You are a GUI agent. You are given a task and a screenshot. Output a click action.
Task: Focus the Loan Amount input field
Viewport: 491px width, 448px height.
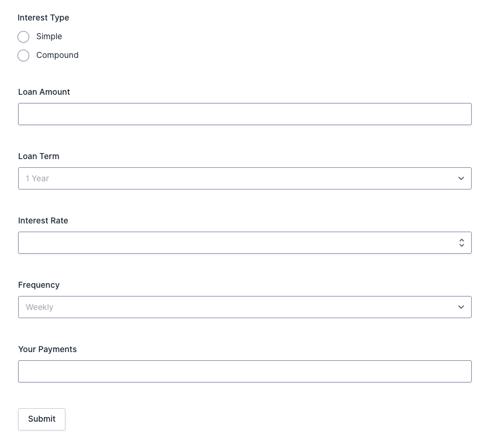click(244, 114)
